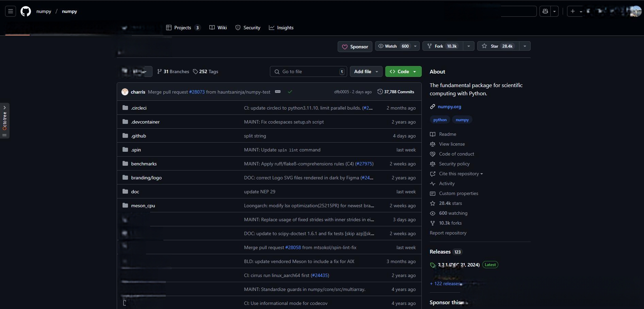This screenshot has width=644, height=309.
Task: Switch to the Security tab
Action: [248, 28]
